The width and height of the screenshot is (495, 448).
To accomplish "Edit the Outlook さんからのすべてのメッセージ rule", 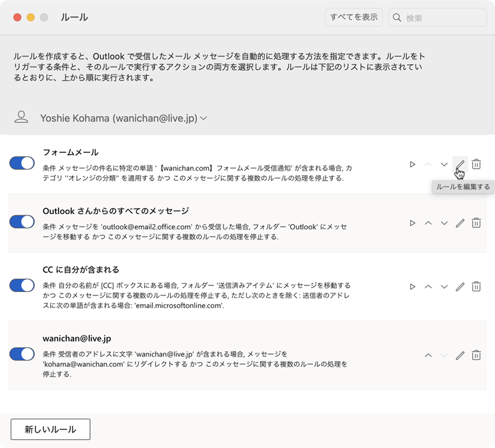I will (460, 223).
